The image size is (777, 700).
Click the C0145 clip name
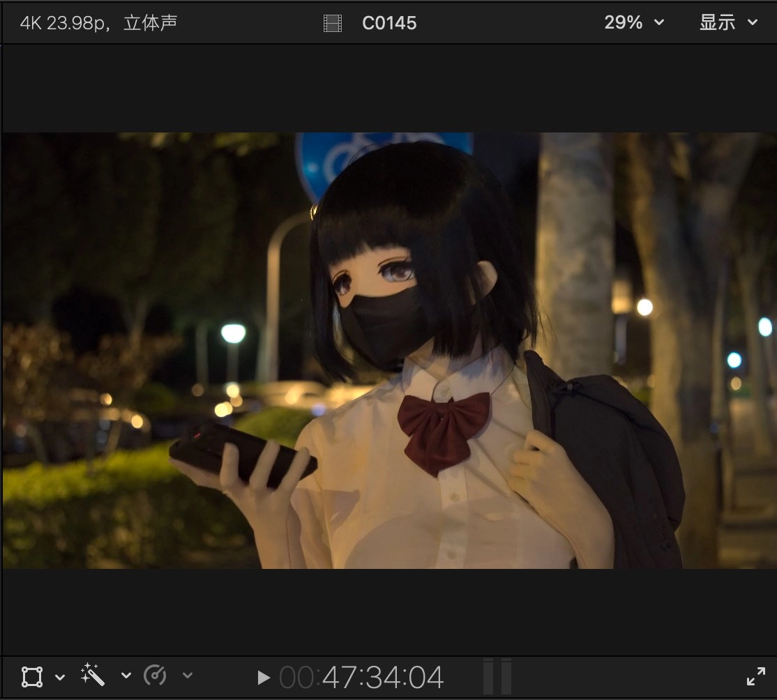click(x=389, y=23)
